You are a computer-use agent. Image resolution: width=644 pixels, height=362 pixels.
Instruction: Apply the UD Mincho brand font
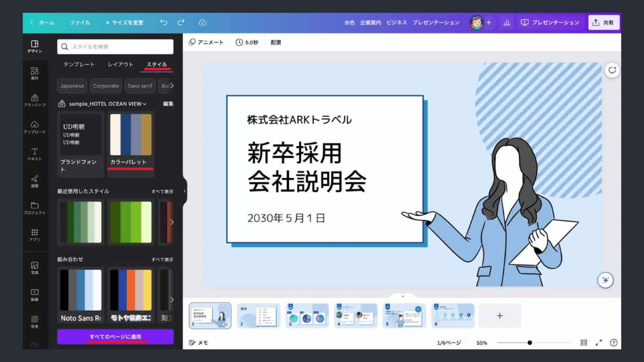[x=80, y=135]
